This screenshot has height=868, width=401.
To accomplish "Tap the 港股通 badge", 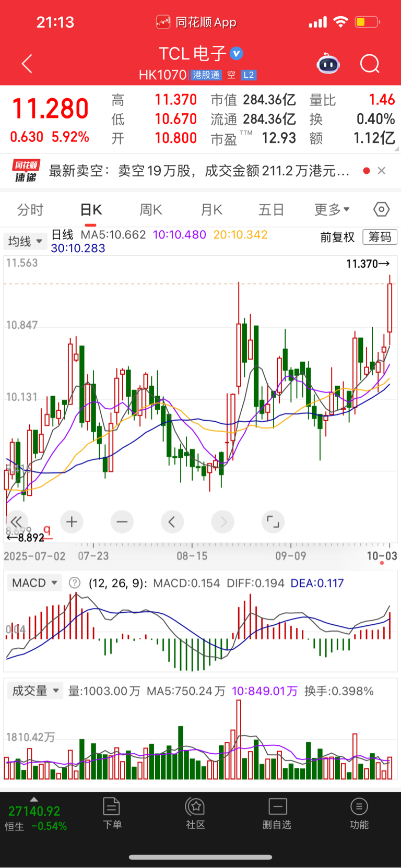I will (x=206, y=75).
